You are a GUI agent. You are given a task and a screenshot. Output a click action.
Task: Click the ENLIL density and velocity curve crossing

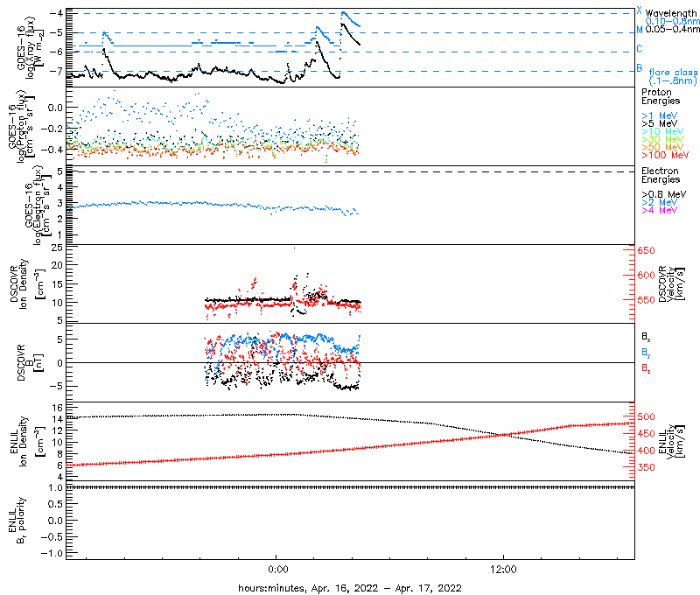point(504,435)
